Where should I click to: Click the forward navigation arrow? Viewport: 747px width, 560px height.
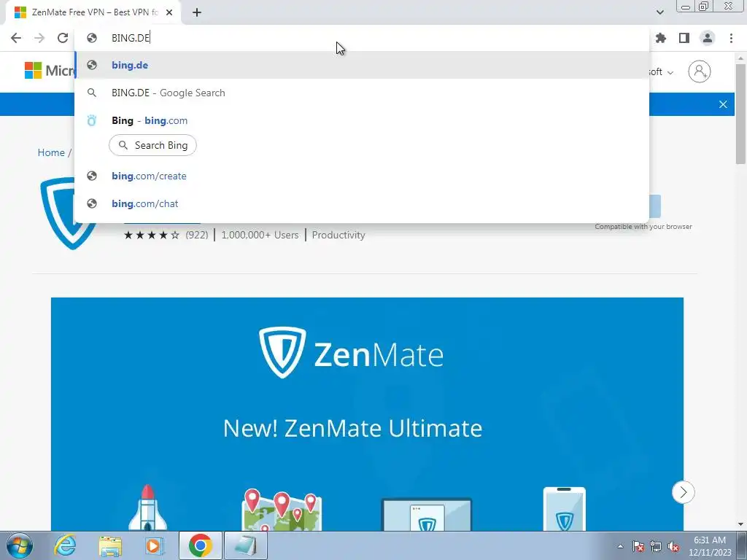tap(39, 38)
